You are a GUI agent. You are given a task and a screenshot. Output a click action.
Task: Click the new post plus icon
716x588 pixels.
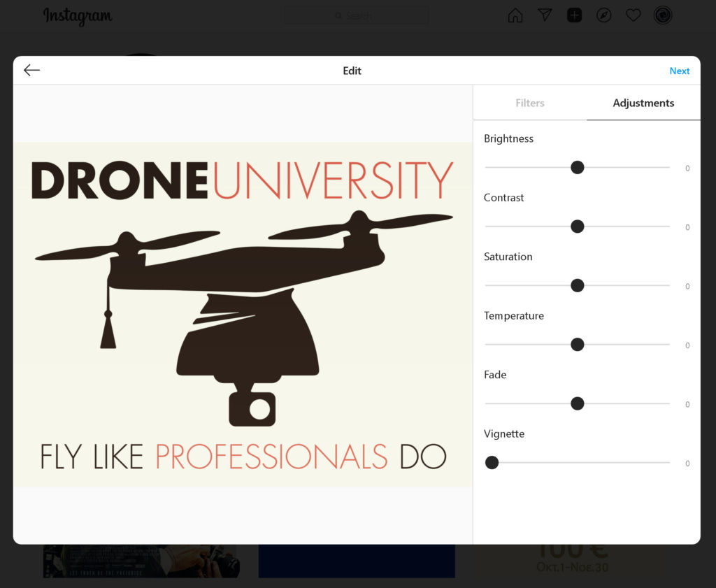point(574,15)
